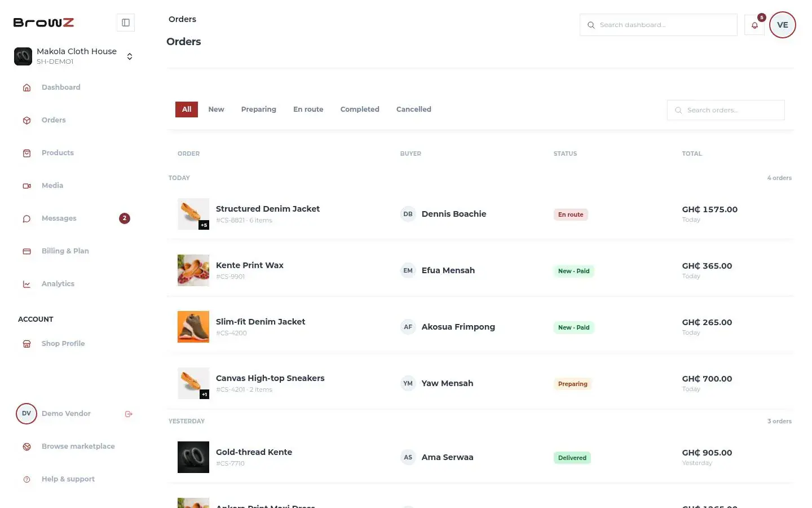Switch to the Completed tab
The width and height of the screenshot is (812, 508).
tap(360, 110)
